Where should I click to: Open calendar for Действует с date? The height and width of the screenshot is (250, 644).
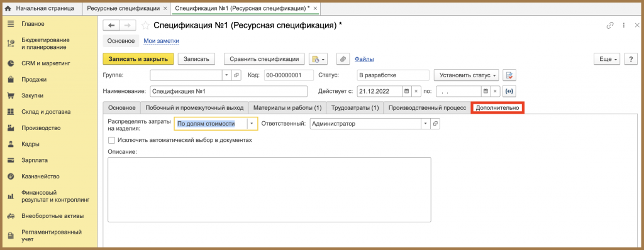406,92
